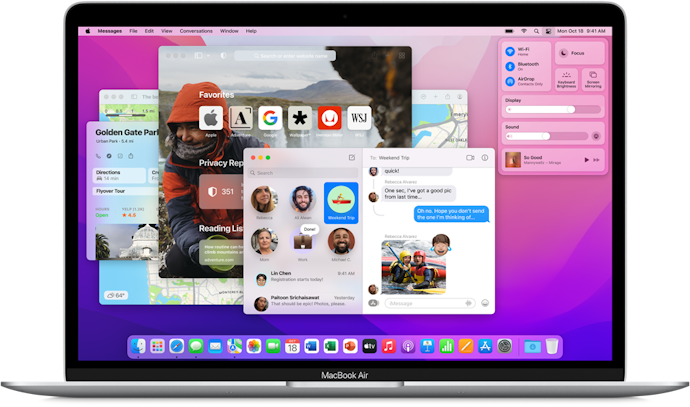Toggle Wi-Fi in Control Center
Viewport: 690px width, 407px height.
[510, 51]
